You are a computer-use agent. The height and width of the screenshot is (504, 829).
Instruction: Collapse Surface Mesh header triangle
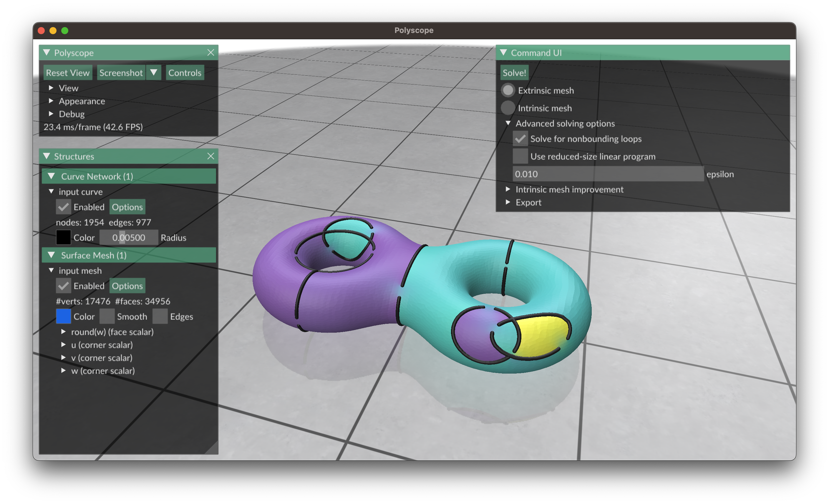(52, 255)
